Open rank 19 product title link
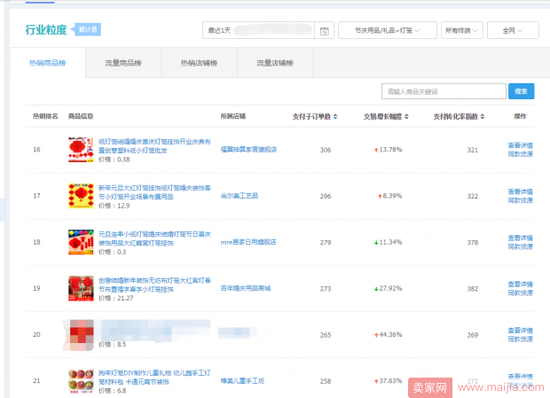 tap(154, 285)
